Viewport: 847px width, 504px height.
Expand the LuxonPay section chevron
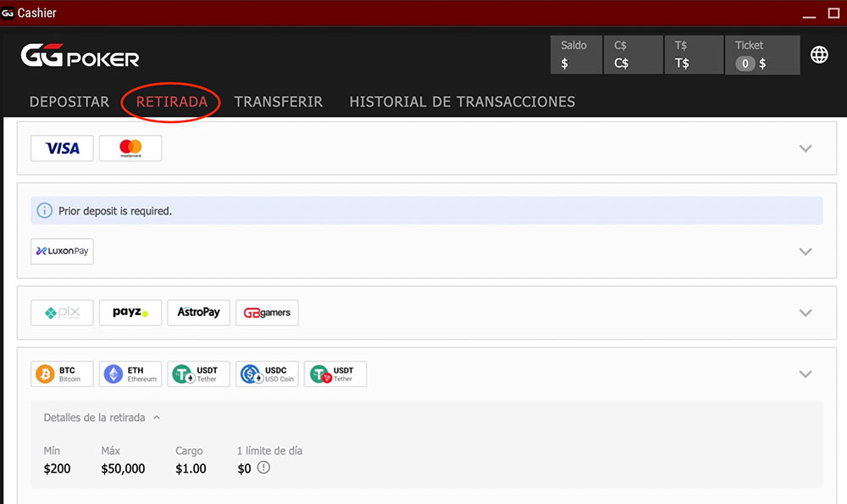tap(805, 251)
